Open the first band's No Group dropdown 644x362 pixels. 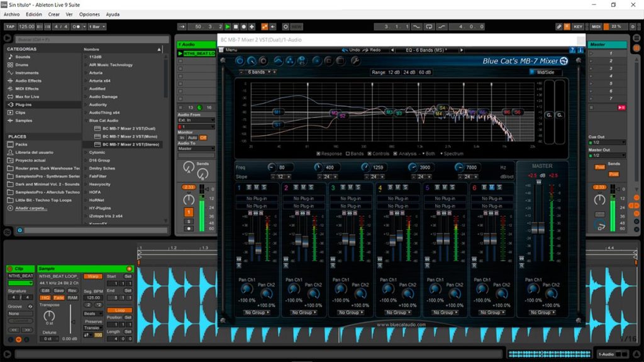click(x=255, y=312)
